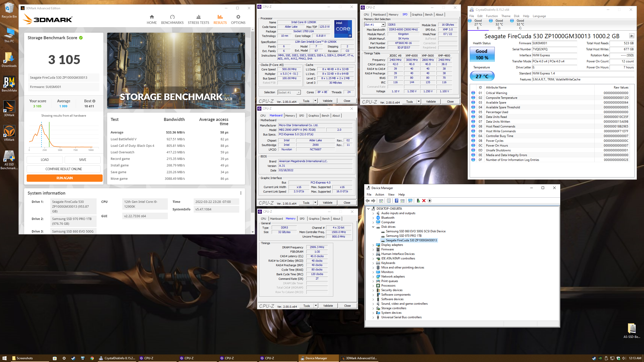Expand Storage controllers node
This screenshot has width=644, height=362.
[373, 308]
